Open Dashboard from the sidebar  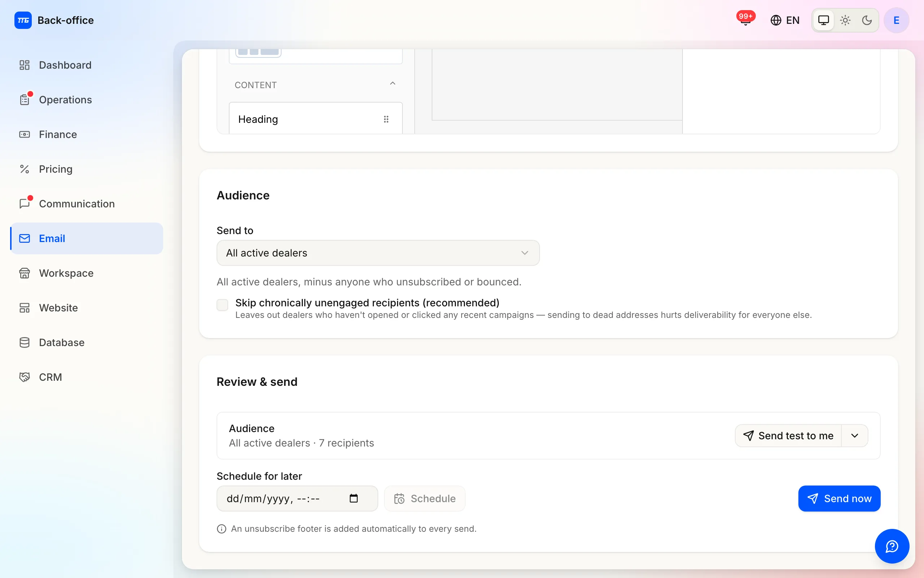87,65
